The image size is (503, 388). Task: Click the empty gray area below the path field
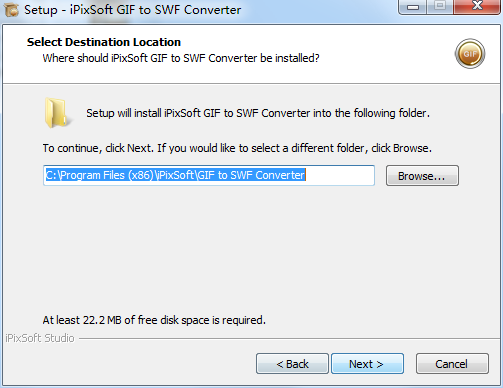tap(252, 250)
